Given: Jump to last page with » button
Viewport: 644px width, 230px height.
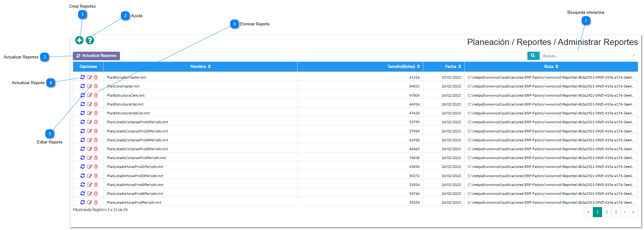Looking at the screenshot, I should (x=633, y=212).
